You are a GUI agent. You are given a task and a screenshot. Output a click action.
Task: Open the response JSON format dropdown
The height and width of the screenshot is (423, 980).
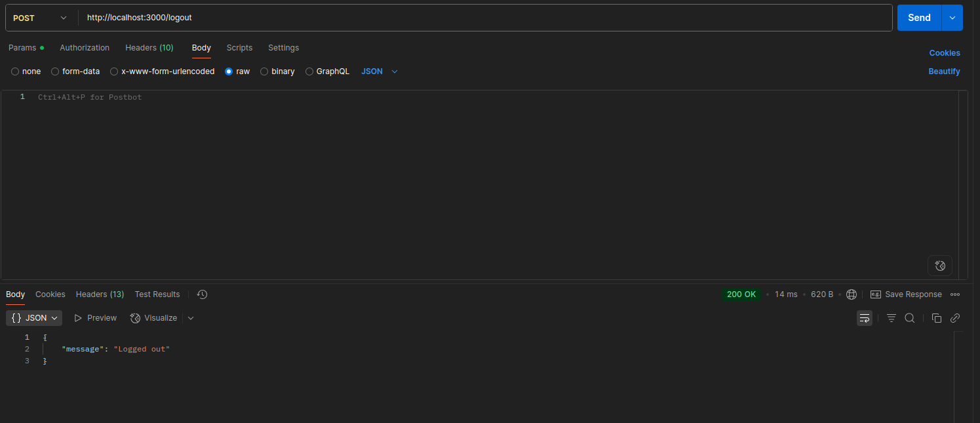coord(34,318)
